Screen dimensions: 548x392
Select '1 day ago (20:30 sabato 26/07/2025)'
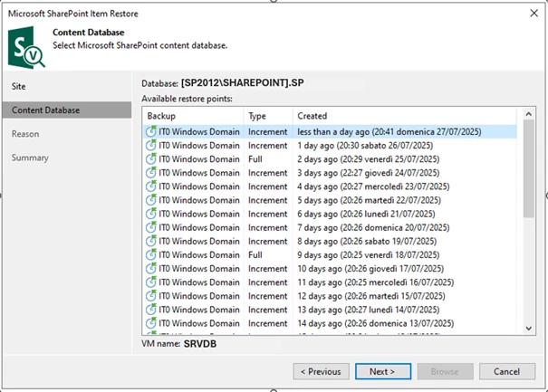tap(365, 146)
